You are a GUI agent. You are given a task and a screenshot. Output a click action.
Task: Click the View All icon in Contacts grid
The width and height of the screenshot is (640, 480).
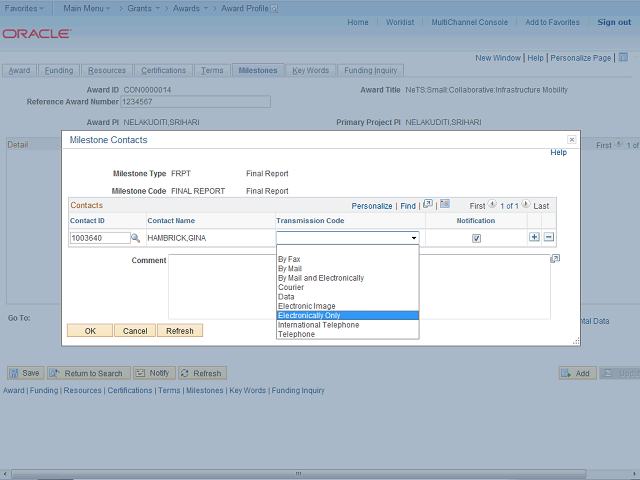tap(428, 205)
